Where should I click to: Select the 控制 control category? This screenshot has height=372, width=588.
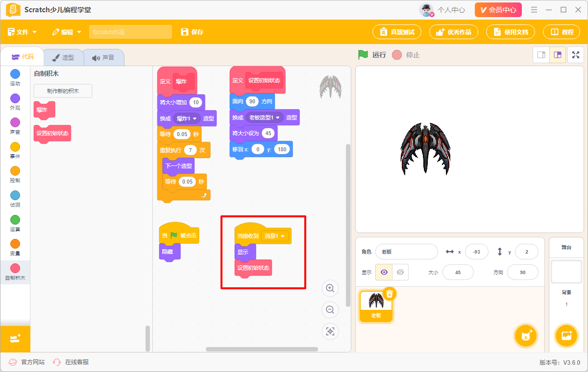[x=15, y=174]
